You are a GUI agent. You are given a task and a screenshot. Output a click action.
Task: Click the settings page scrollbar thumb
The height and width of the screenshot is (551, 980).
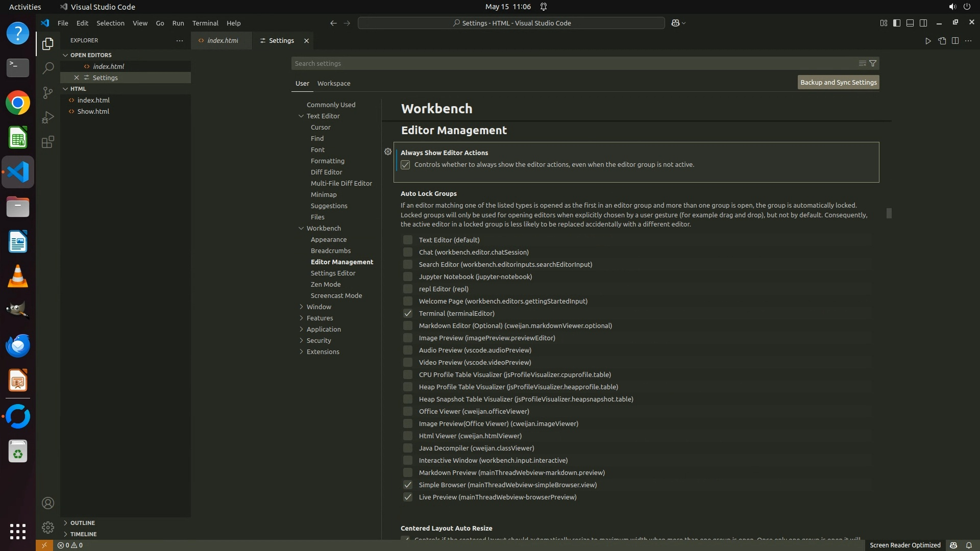tap(889, 213)
